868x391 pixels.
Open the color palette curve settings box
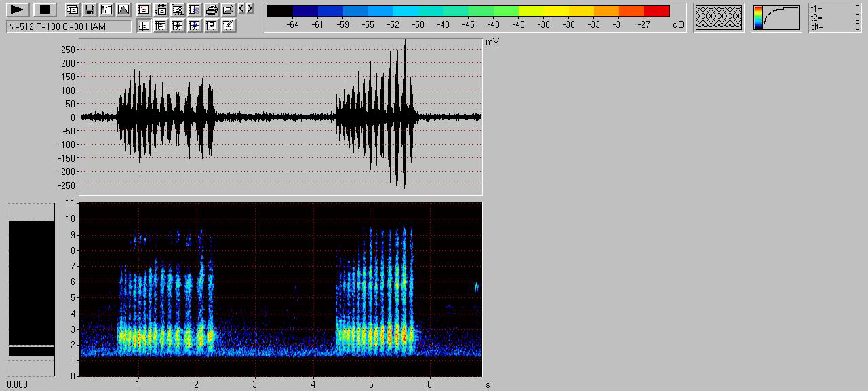coord(776,18)
